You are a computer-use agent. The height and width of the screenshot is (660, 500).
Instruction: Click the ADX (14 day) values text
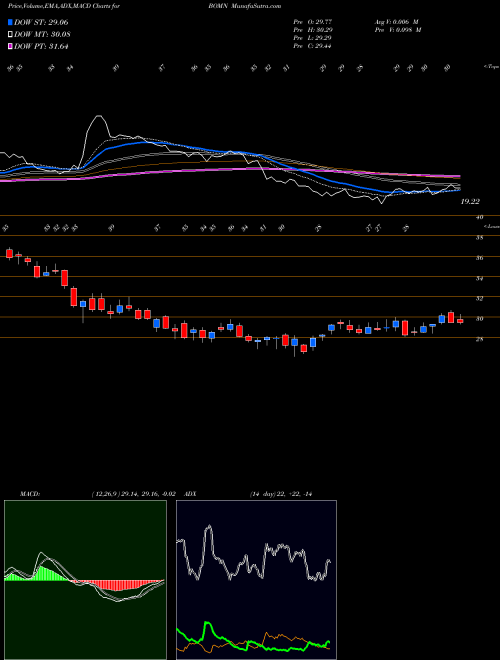[x=280, y=493]
